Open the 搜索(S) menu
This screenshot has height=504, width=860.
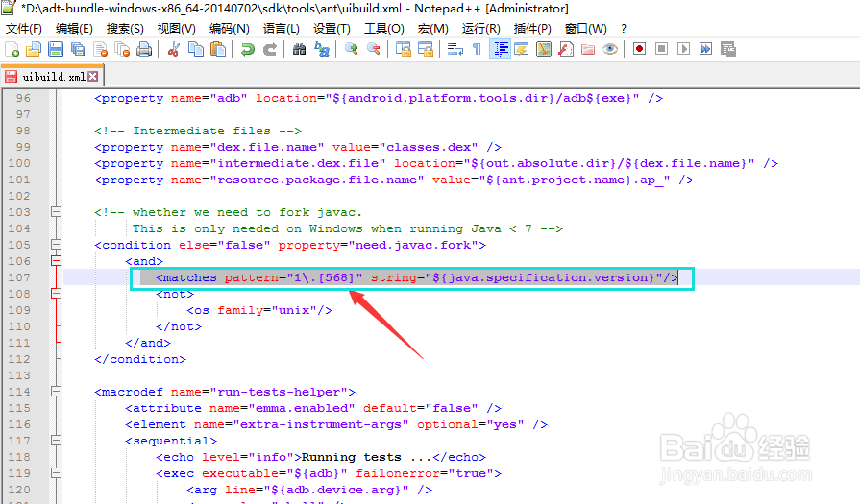click(x=125, y=29)
